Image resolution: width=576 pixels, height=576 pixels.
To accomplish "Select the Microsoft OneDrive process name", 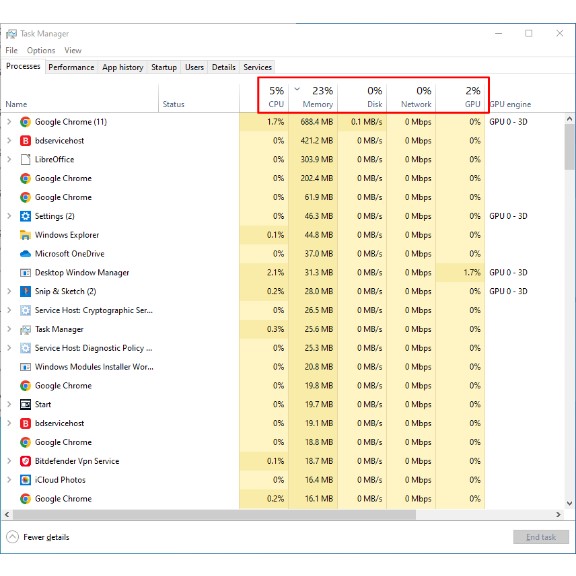I will [x=69, y=254].
